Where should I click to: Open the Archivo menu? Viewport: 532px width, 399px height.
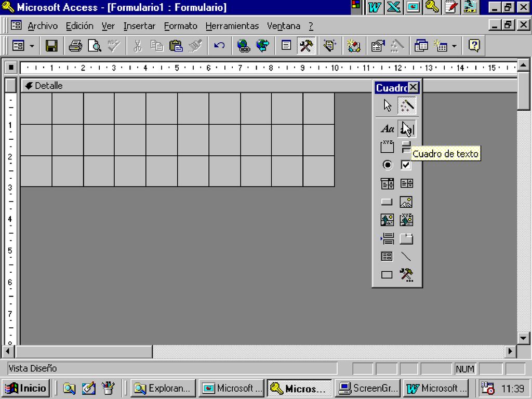click(43, 26)
